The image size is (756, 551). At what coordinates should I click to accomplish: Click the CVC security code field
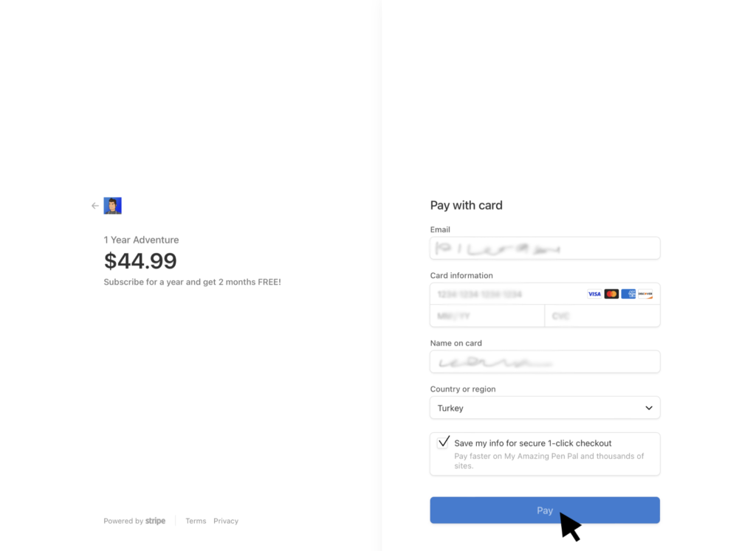(602, 316)
